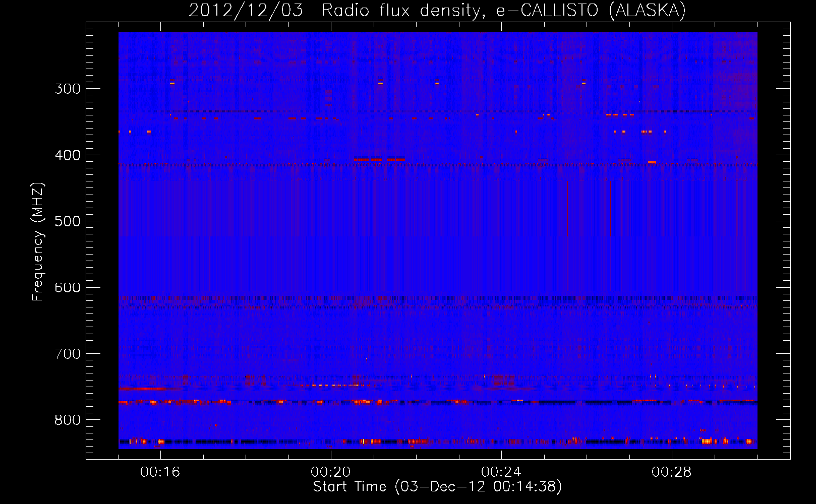The width and height of the screenshot is (816, 504).
Task: Click the date '2012/12/03' in the title
Action: point(246,10)
